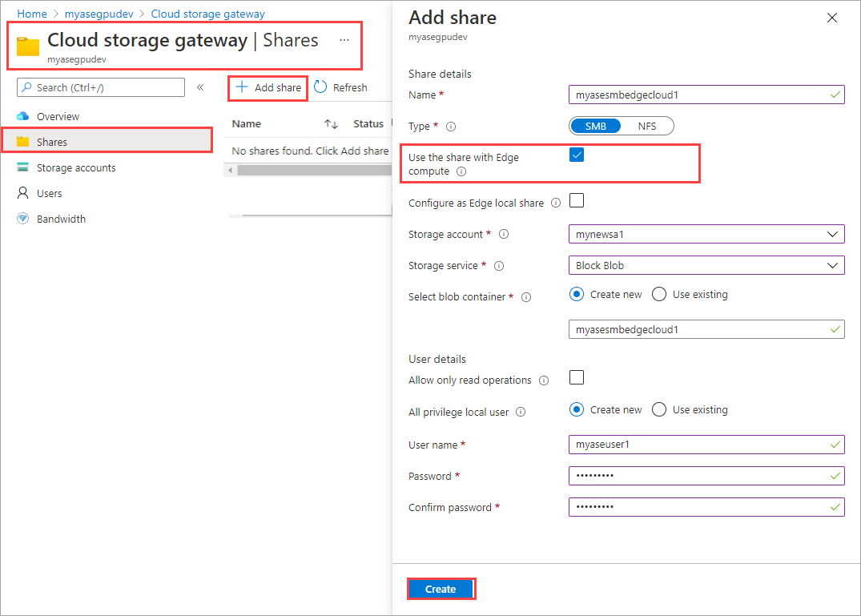
Task: Click the share Name input field
Action: (706, 95)
